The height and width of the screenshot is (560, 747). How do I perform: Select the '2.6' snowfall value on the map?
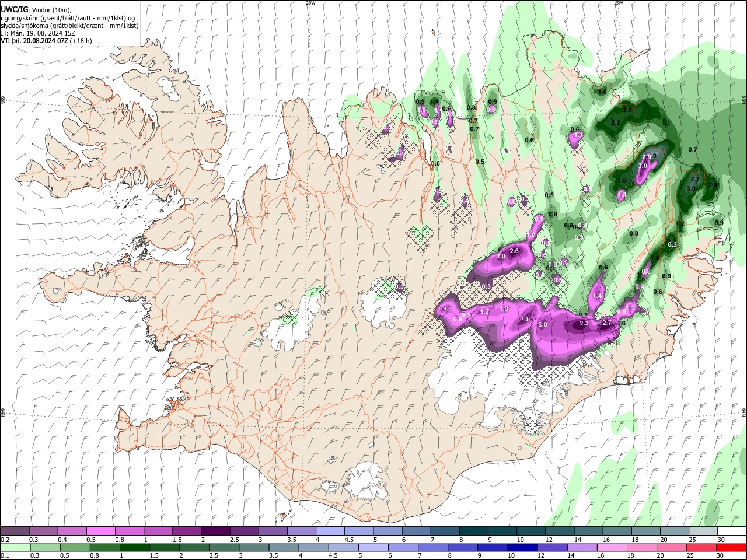click(x=514, y=251)
